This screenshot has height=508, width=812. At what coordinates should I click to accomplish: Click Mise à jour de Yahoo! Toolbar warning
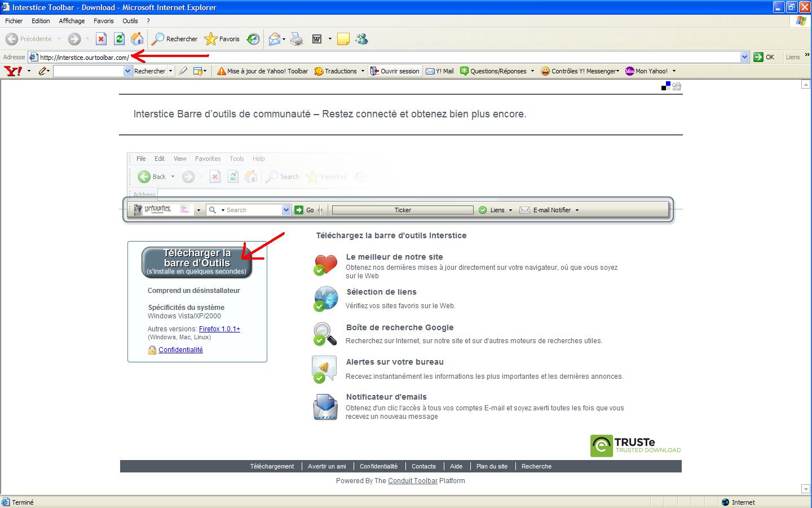(x=263, y=71)
